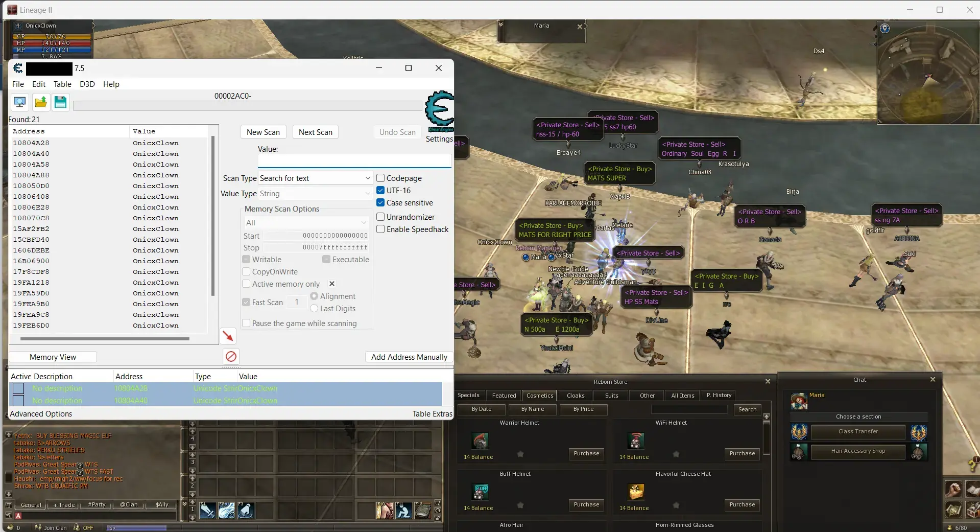Click the WiFi Helmet item icon
Screen dimensions: 980x532
pyautogui.click(x=635, y=441)
